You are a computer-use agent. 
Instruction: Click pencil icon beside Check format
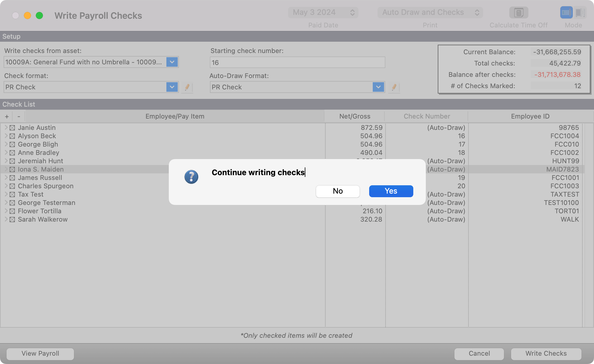[x=187, y=87]
